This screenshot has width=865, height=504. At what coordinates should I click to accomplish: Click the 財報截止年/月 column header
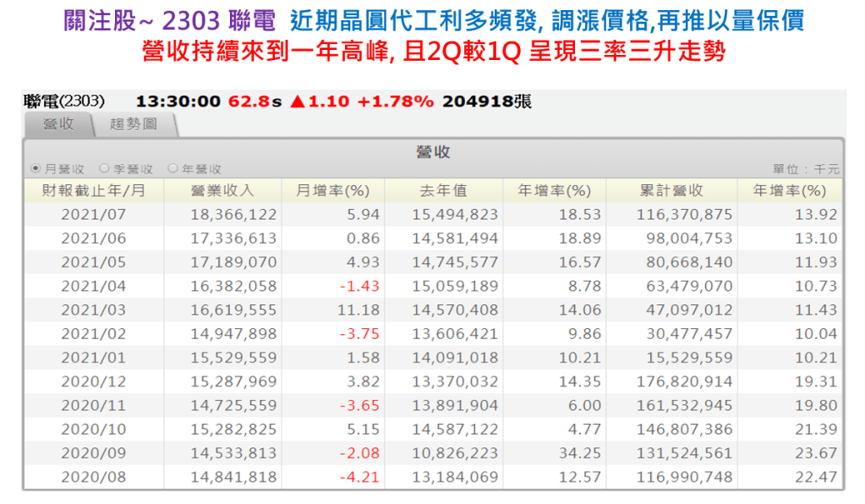coord(93,191)
